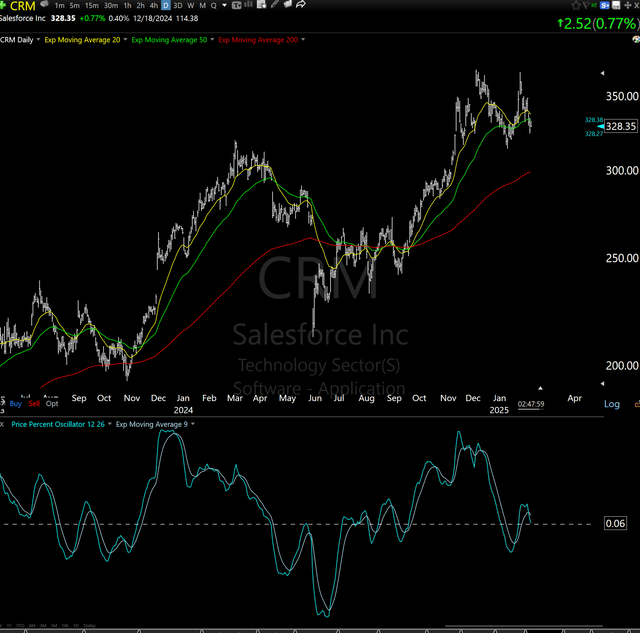640x633 pixels.
Task: Switch to the 3D time frame
Action: coord(178,5)
